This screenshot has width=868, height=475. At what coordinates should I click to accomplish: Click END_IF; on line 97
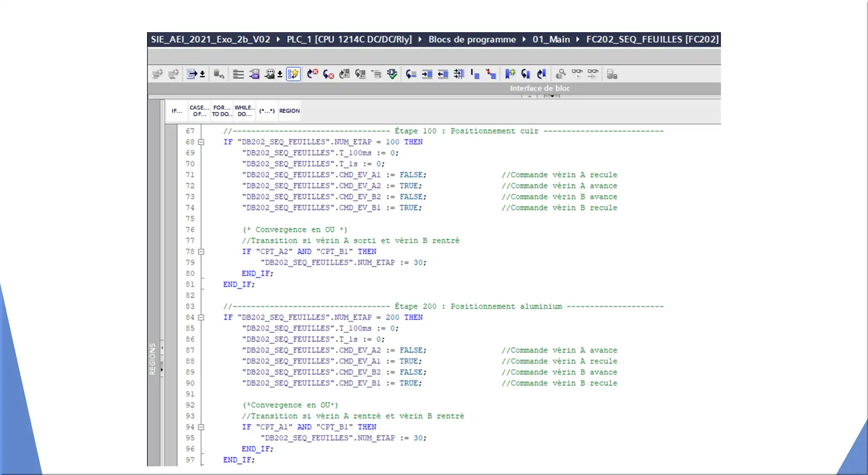click(239, 460)
